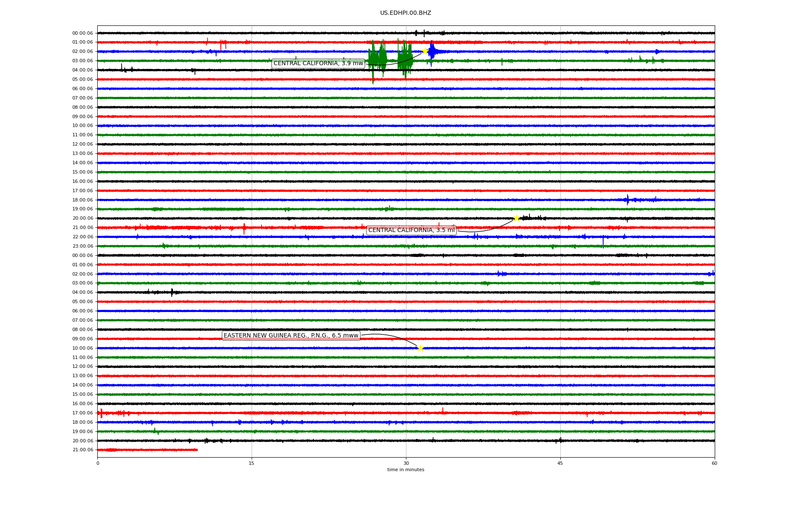Click the EASTERN NEW GUINEA REG., P.N.G. annotation
The width and height of the screenshot is (812, 508).
[291, 336]
